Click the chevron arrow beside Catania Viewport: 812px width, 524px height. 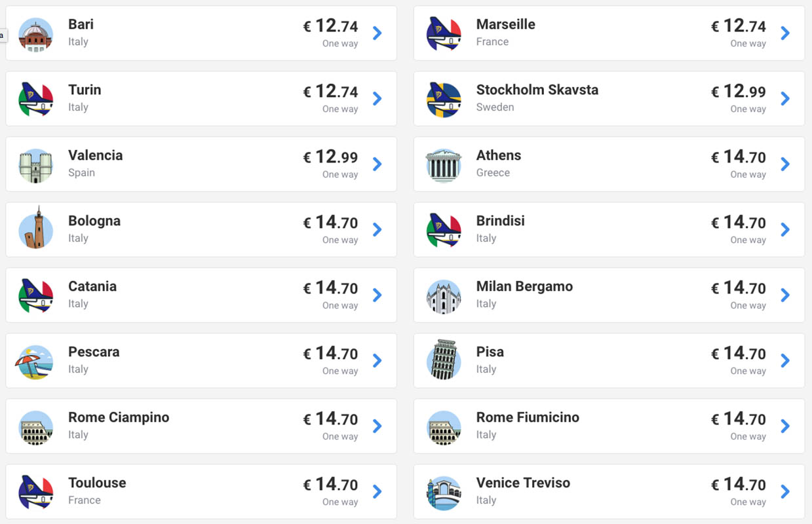coord(377,295)
